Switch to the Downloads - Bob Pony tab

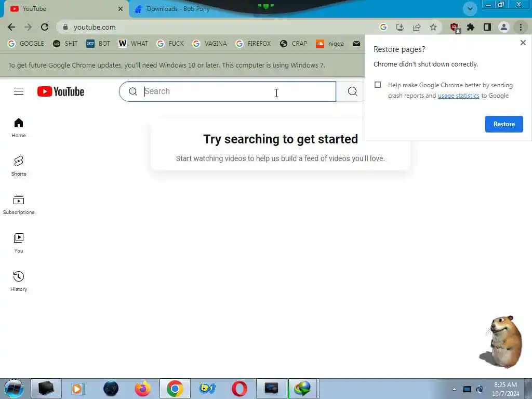pos(178,9)
